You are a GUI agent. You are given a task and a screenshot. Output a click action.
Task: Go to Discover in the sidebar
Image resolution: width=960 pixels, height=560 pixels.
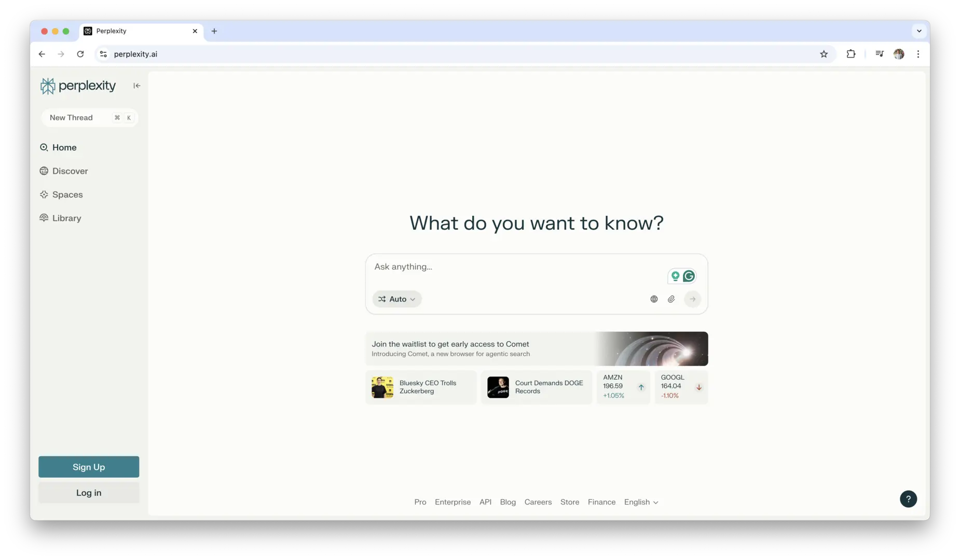(70, 171)
